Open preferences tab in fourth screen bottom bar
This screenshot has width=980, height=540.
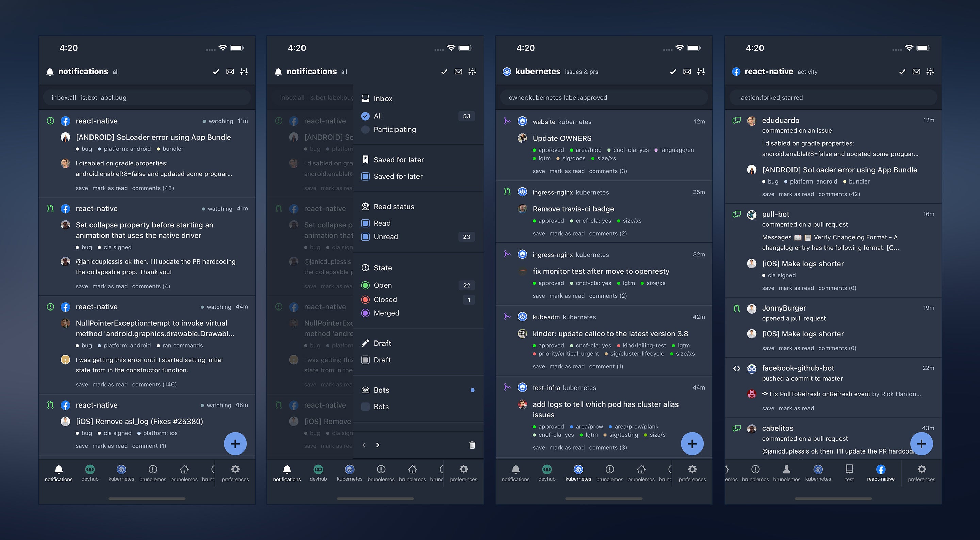(x=921, y=473)
